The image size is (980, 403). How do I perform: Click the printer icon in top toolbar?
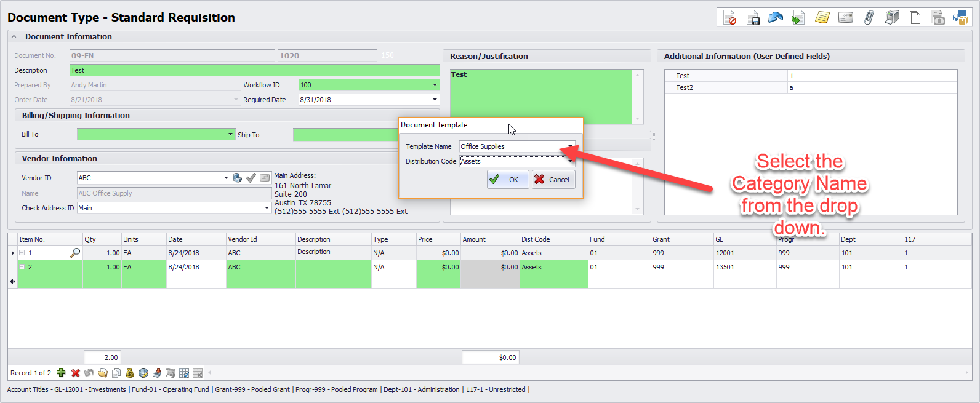(891, 18)
